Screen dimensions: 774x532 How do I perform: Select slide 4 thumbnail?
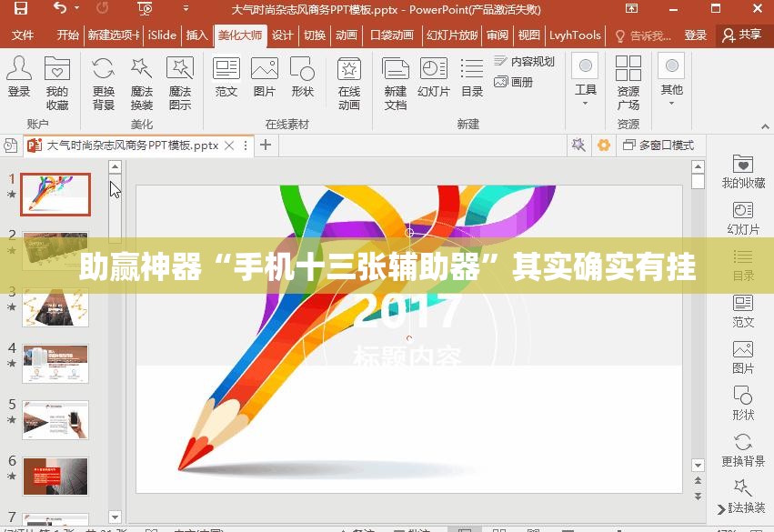click(x=55, y=364)
